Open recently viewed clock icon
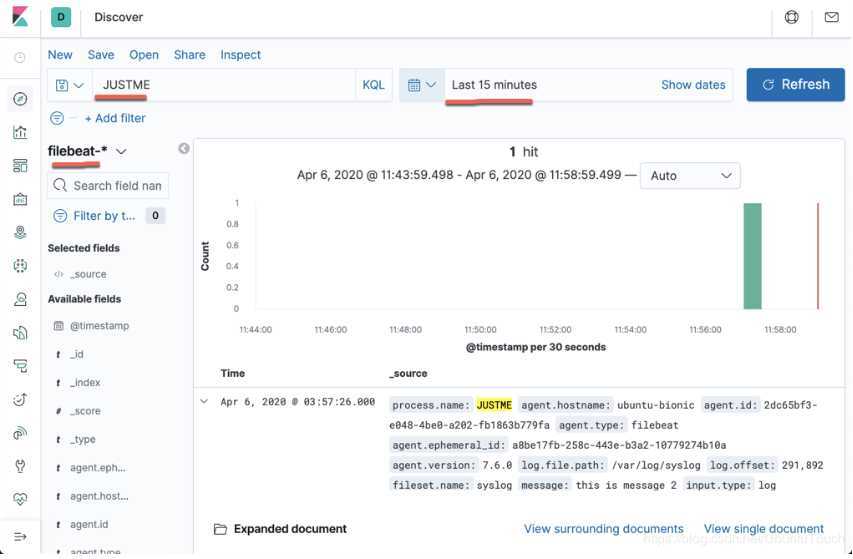This screenshot has height=559, width=853. (x=20, y=57)
